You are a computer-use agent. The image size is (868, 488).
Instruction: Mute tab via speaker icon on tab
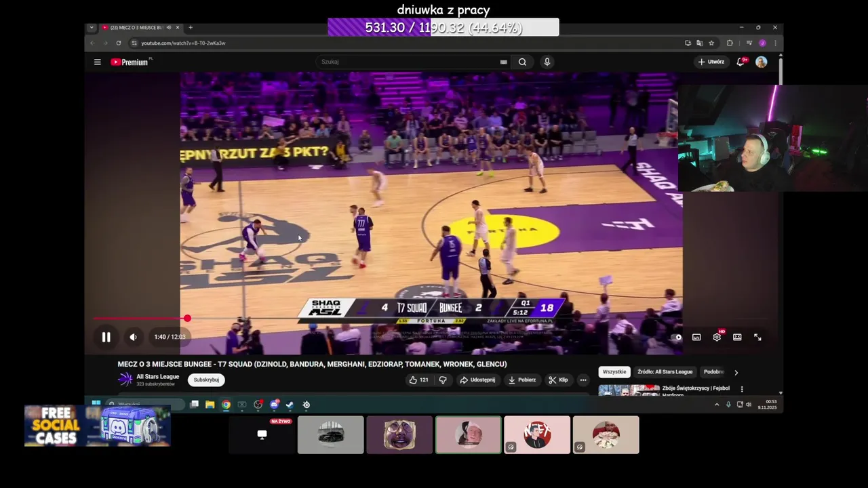pyautogui.click(x=169, y=27)
